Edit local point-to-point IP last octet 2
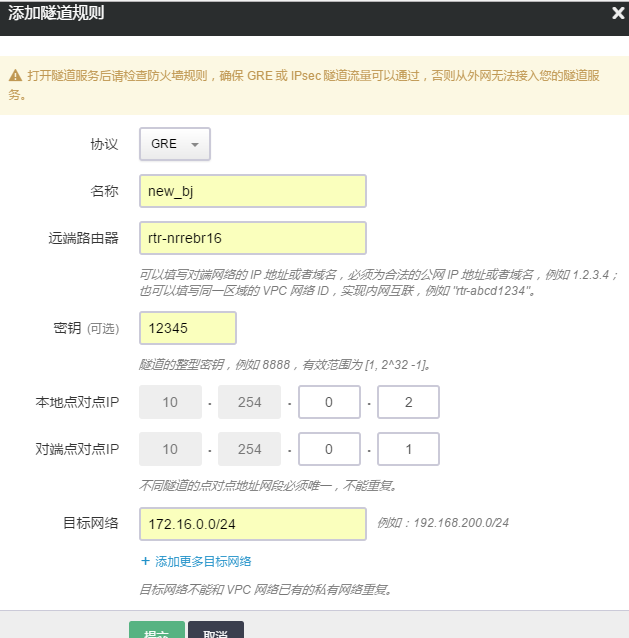This screenshot has width=629, height=638. tap(408, 403)
